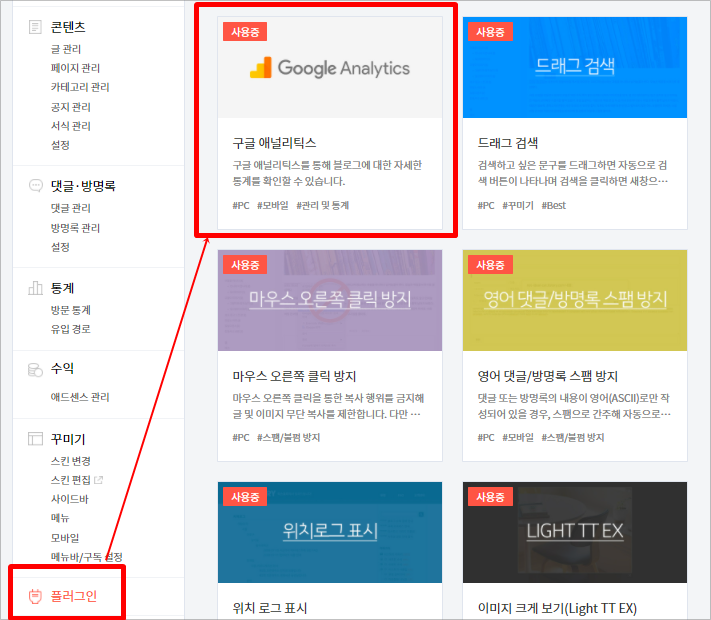
Task: Click #스팸/불펌 방지 tag on 마우스 오른쪽 클릭 방지
Action: (289, 438)
